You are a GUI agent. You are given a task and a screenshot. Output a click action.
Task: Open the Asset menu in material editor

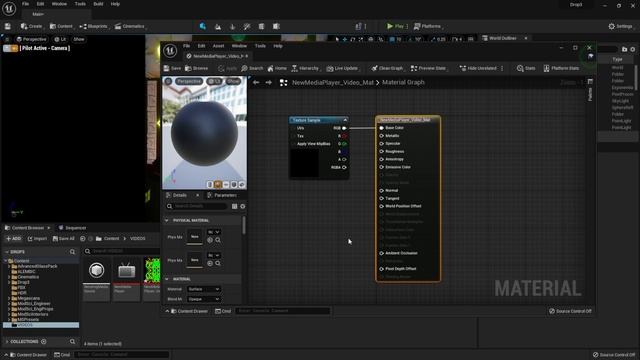point(218,46)
